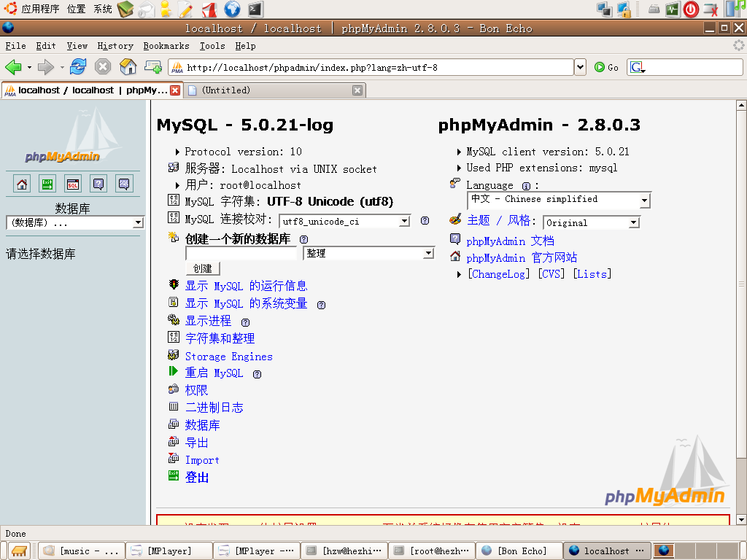Click the 重启 MySQL link
Screen dimensions: 747x560
coord(214,373)
